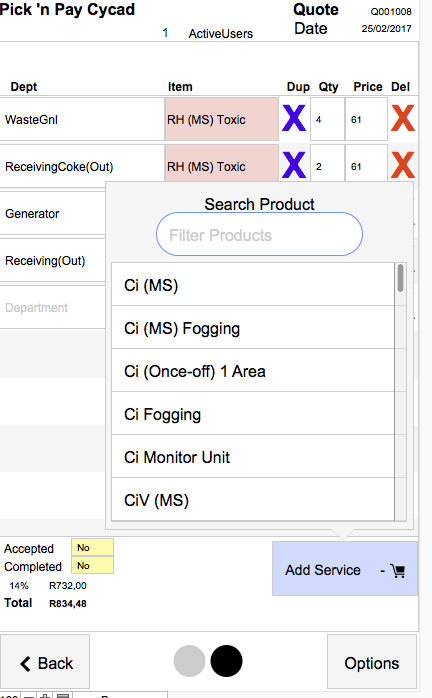This screenshot has width=432, height=698.
Task: Toggle the Completed No field
Action: point(93,565)
